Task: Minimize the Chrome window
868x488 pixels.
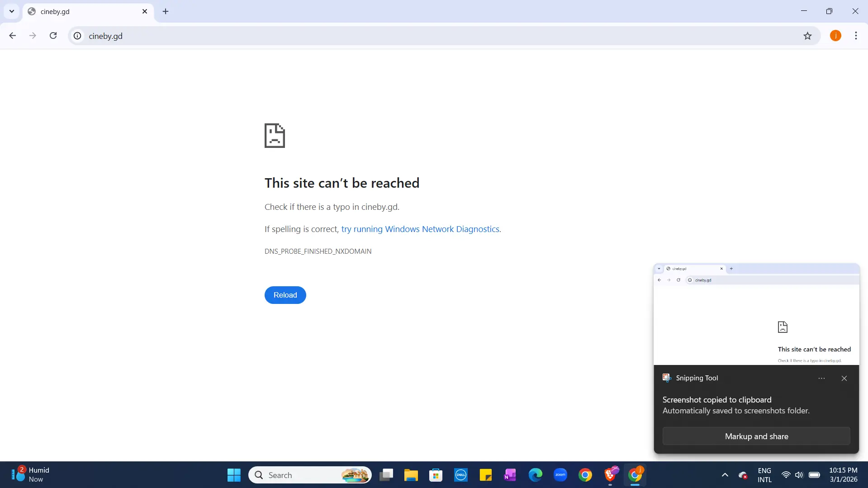Action: pyautogui.click(x=804, y=11)
